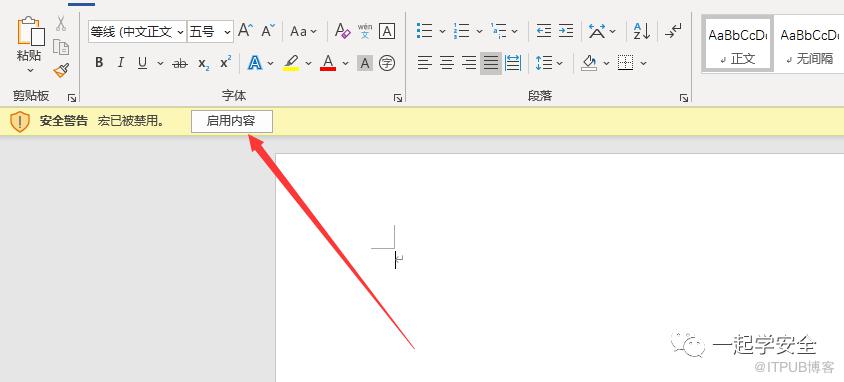The height and width of the screenshot is (382, 844).
Task: Apply justified paragraph alignment
Action: pyautogui.click(x=490, y=63)
